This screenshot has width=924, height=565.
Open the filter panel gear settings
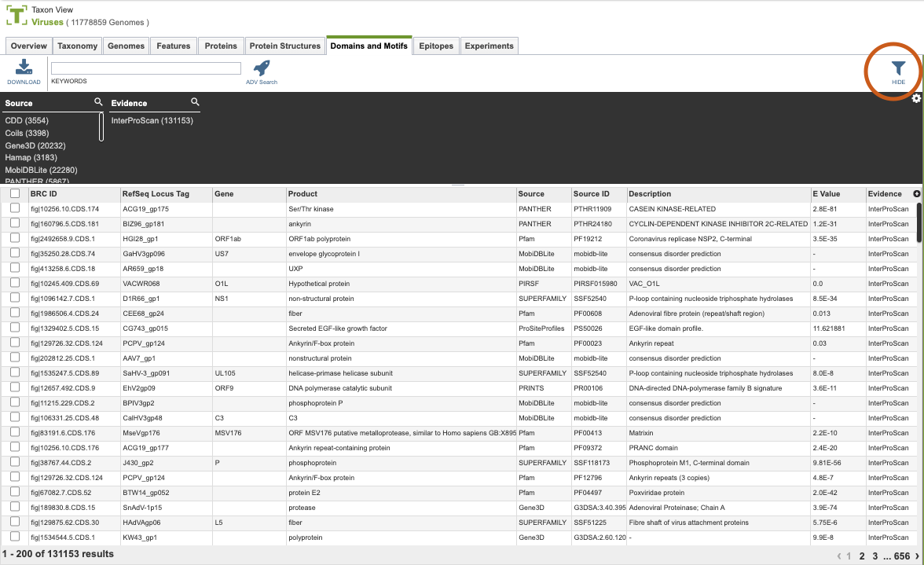(x=916, y=98)
